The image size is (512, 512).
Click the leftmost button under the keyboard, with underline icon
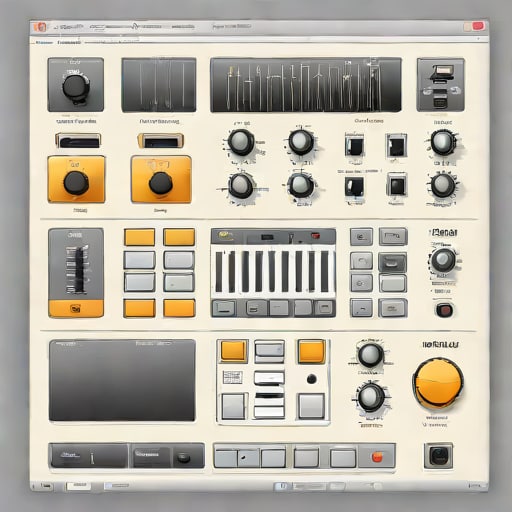[x=224, y=308]
